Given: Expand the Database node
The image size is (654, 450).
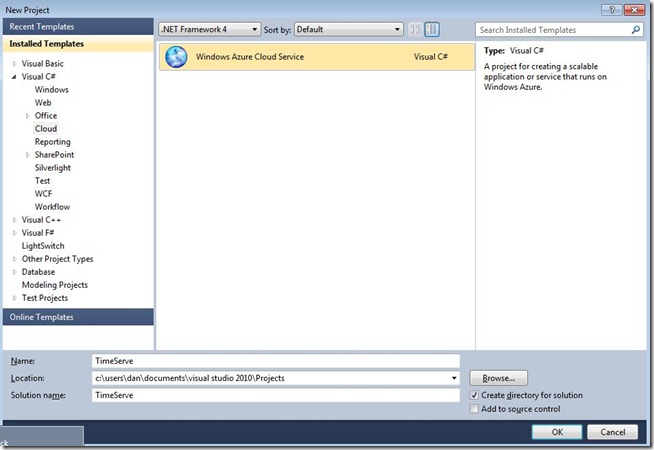Looking at the screenshot, I should (15, 272).
